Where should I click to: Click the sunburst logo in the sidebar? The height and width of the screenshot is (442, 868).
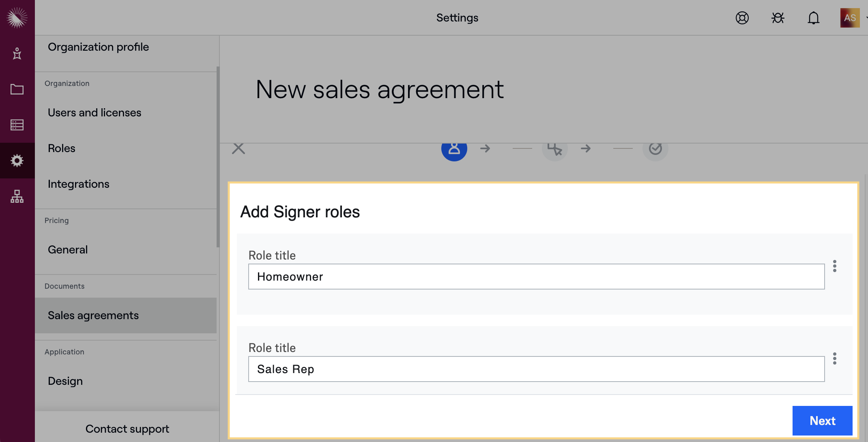pyautogui.click(x=17, y=18)
